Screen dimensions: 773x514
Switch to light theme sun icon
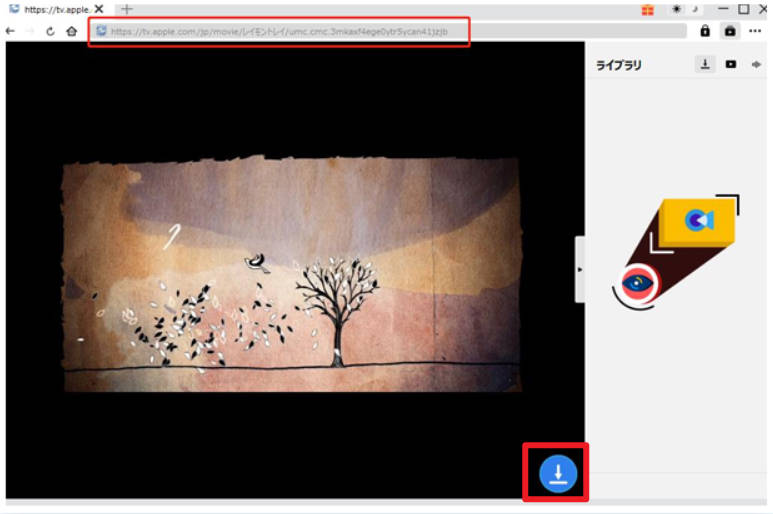(x=676, y=9)
